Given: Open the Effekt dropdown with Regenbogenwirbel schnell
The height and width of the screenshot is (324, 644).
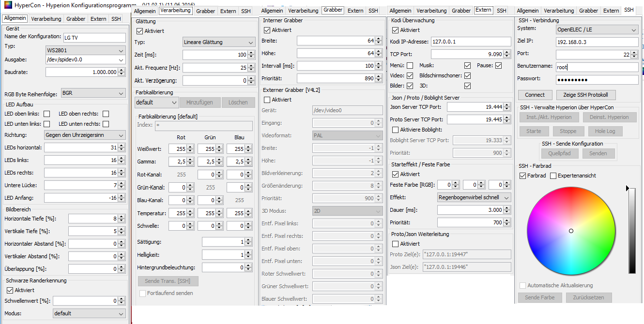Looking at the screenshot, I should (474, 197).
